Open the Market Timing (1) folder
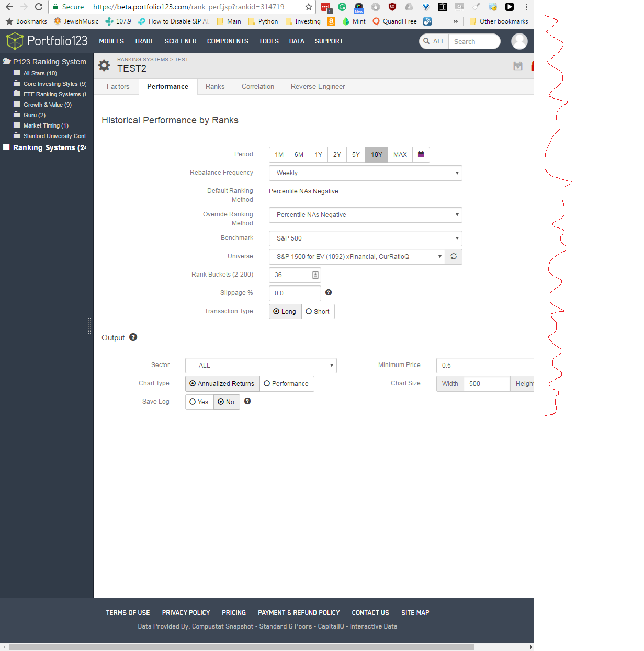 click(41, 125)
